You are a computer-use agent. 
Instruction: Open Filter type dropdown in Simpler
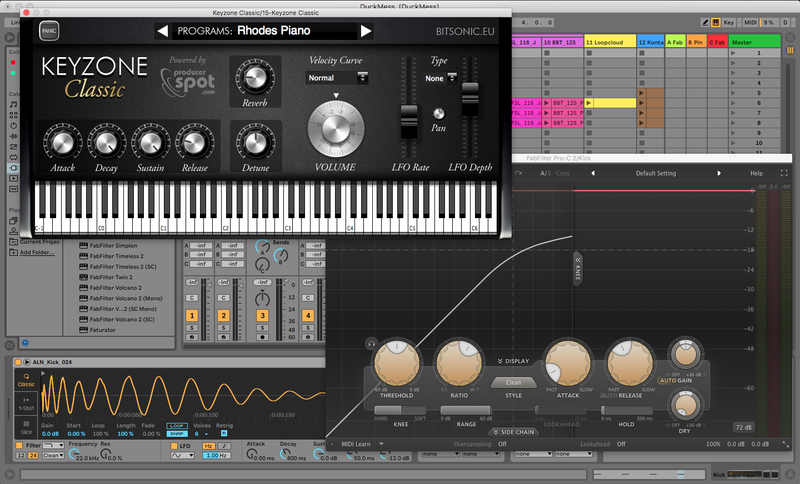coord(53,445)
